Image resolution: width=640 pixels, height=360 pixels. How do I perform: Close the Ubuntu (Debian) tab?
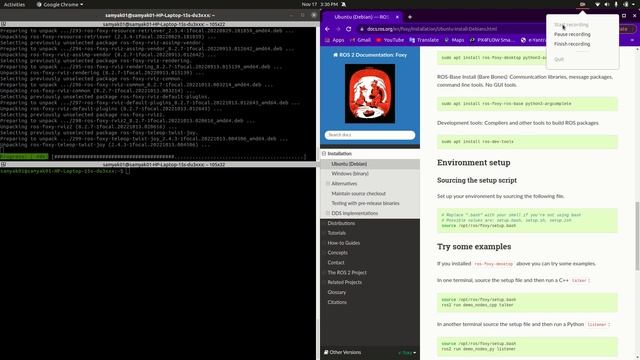tap(397, 17)
